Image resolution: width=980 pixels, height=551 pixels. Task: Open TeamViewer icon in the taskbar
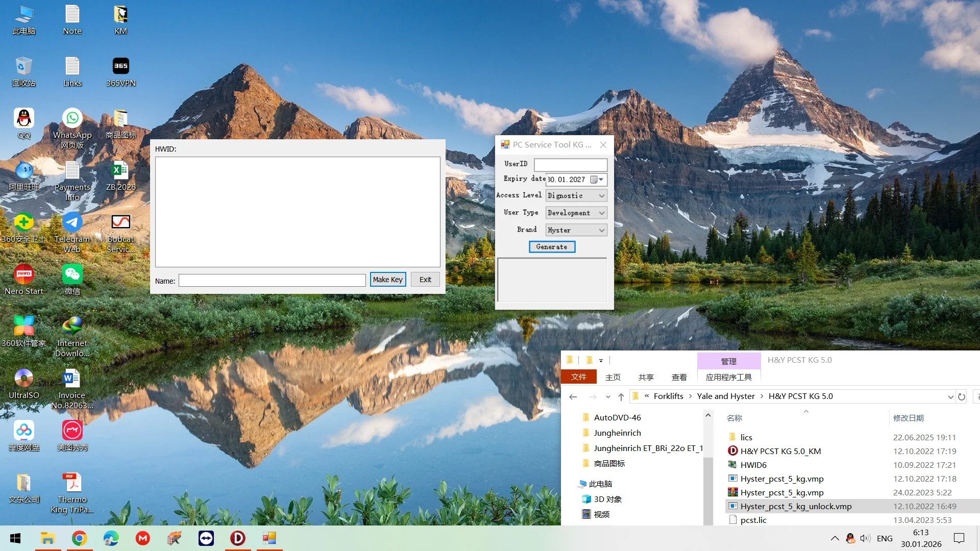point(206,538)
